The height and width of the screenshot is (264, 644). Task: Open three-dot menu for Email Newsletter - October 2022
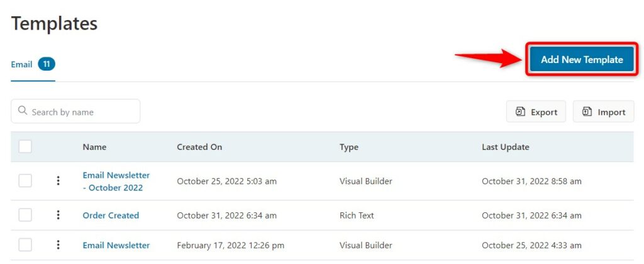click(58, 181)
